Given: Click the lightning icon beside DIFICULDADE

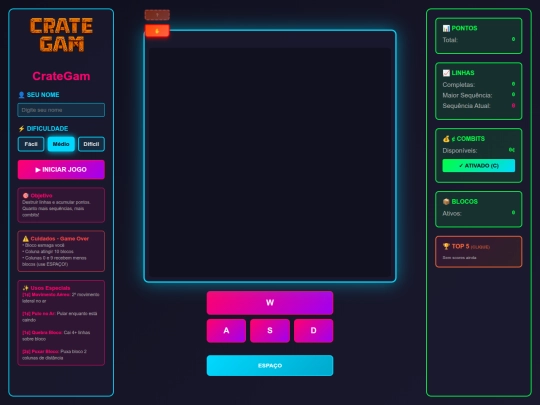Looking at the screenshot, I should click(x=21, y=128).
